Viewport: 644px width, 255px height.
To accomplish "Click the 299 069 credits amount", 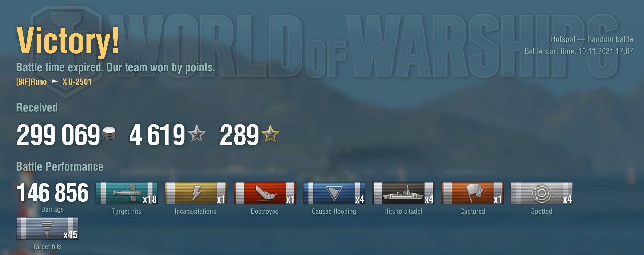I will point(58,135).
